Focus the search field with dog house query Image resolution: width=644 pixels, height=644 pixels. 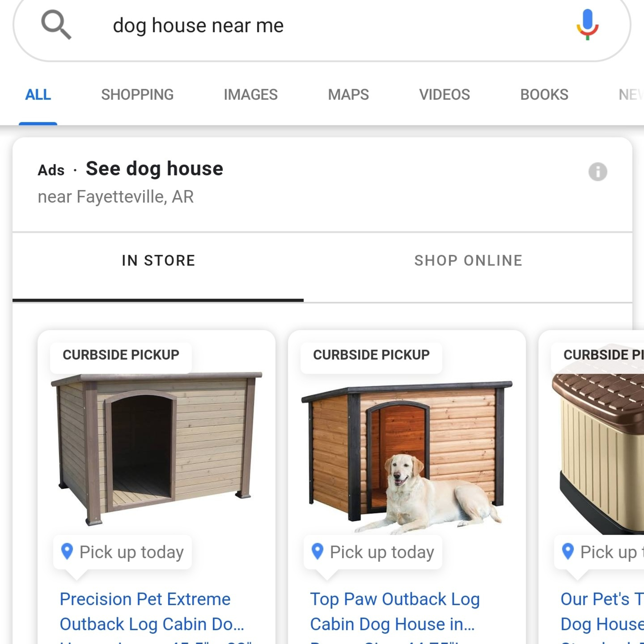pos(322,26)
